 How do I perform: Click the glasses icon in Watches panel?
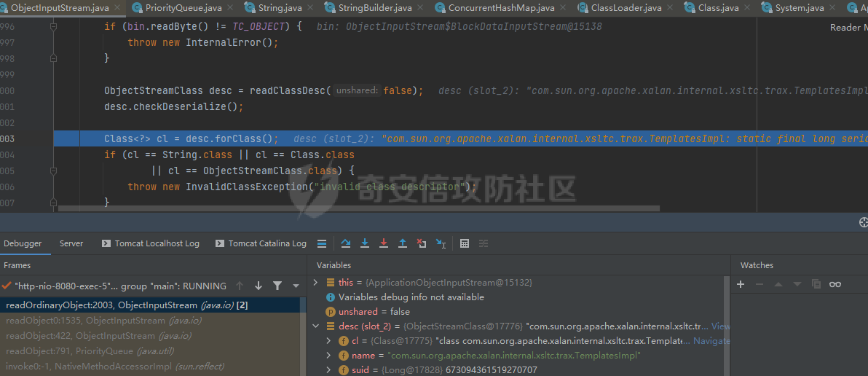835,284
